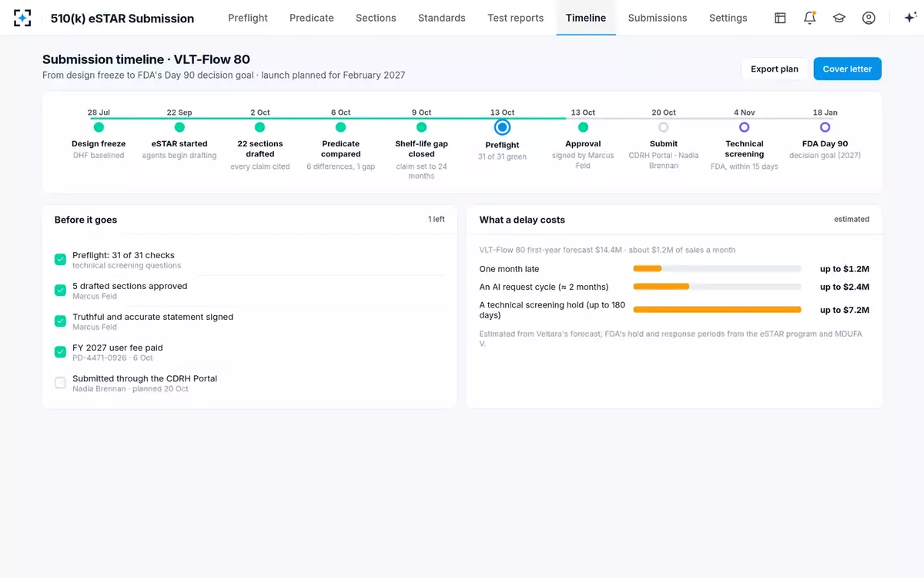This screenshot has height=578, width=924.
Task: Select the Design freeze timeline dot
Action: click(99, 127)
